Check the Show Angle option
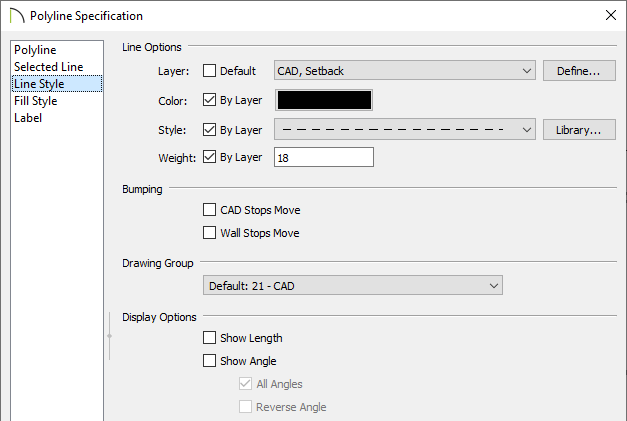Image resolution: width=627 pixels, height=421 pixels. tap(209, 361)
